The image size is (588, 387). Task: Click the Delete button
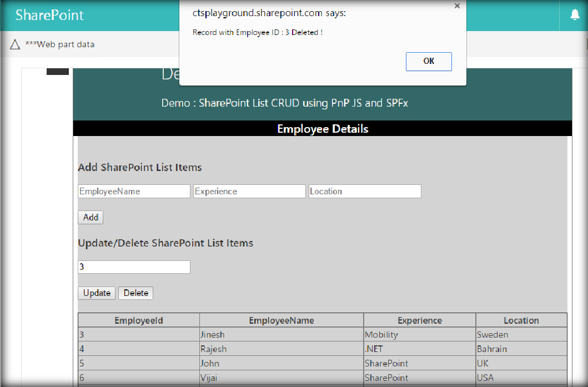pyautogui.click(x=135, y=293)
